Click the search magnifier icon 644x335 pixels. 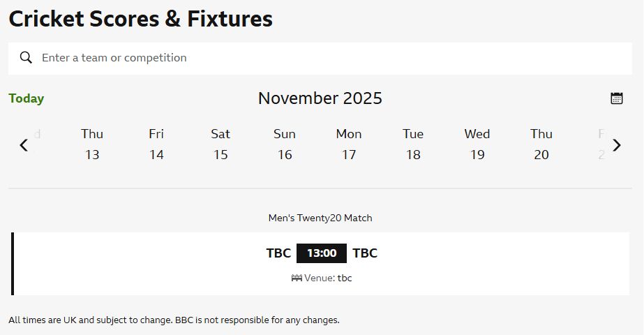point(26,58)
